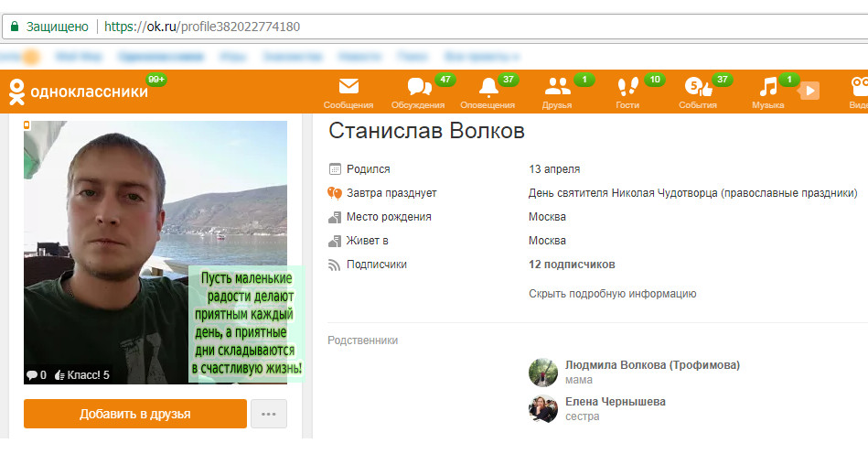Open the Сообщения envelope icon

tap(348, 86)
